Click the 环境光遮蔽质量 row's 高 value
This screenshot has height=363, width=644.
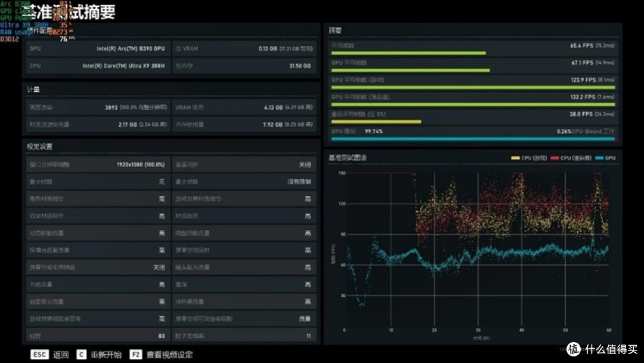pyautogui.click(x=162, y=250)
